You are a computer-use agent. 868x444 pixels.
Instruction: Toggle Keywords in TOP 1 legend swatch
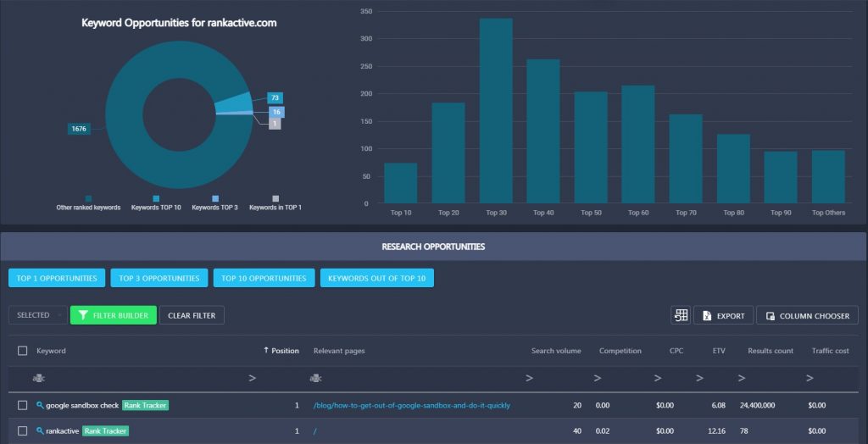(x=275, y=198)
